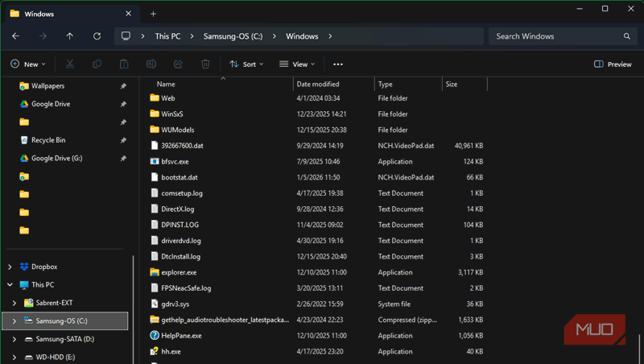Viewport: 644px width, 364px height.
Task: Click the Delete trash icon
Action: (205, 64)
